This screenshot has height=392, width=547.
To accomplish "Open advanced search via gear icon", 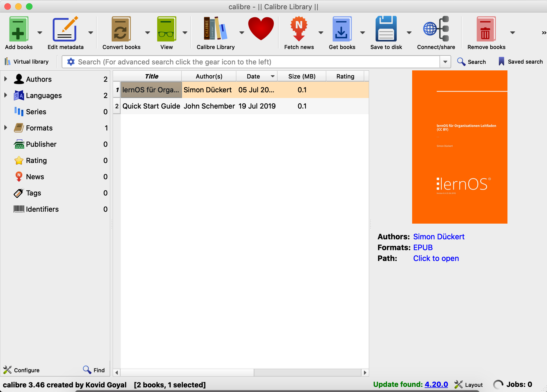I will point(71,62).
